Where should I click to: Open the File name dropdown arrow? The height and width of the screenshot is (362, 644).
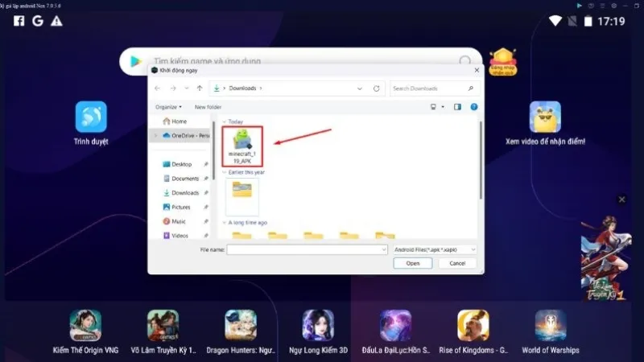(x=384, y=249)
